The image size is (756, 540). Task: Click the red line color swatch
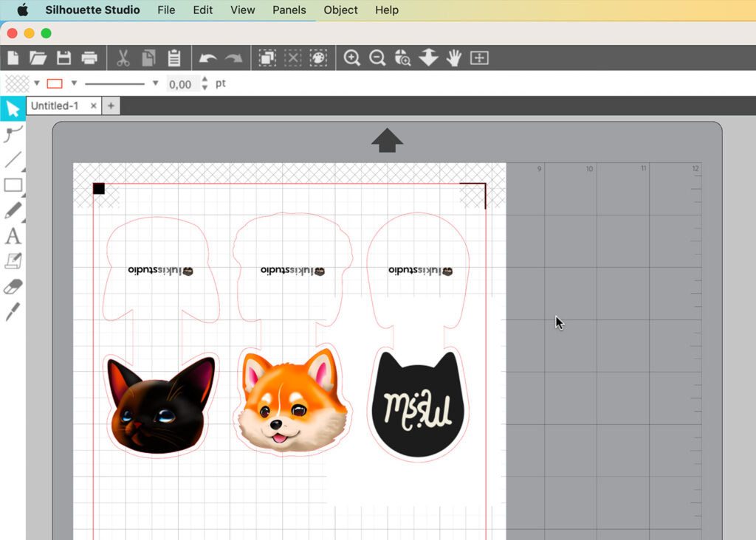coord(55,83)
